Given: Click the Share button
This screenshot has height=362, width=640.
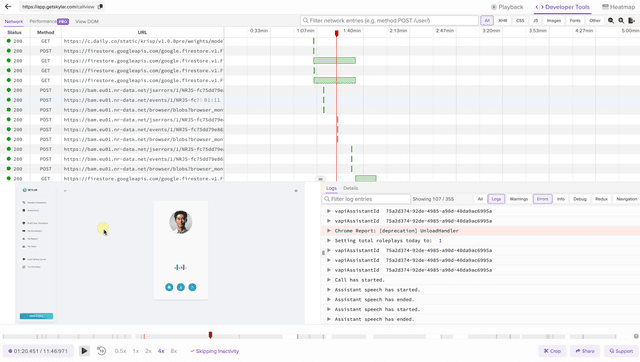Looking at the screenshot, I should pyautogui.click(x=585, y=351).
